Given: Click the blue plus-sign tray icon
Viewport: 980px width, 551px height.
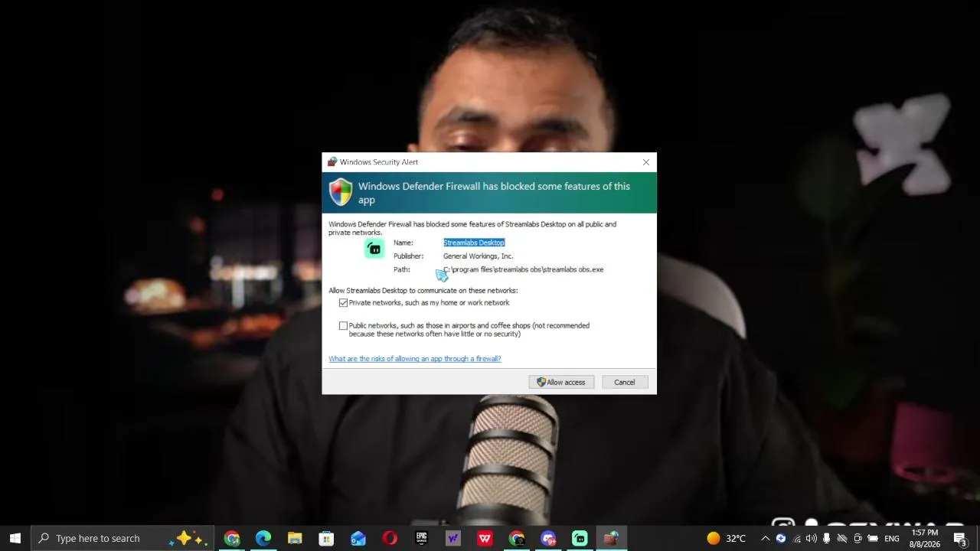Looking at the screenshot, I should [781, 538].
